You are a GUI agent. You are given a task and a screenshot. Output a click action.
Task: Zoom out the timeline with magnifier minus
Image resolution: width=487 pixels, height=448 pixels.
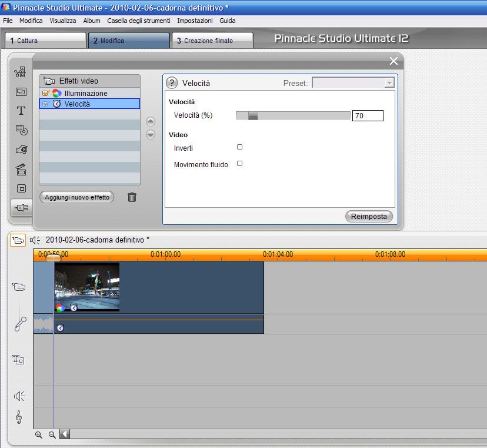tap(52, 434)
